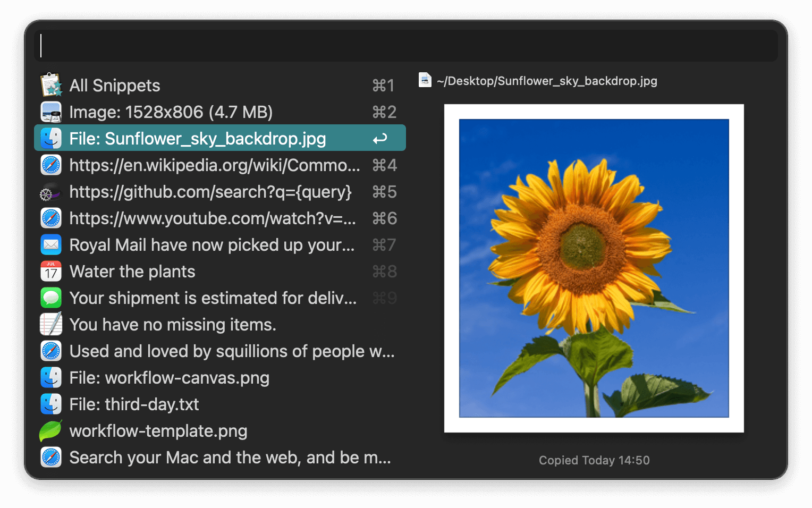Click the Calendar icon beside Water the plants
This screenshot has width=812, height=508.
50,271
